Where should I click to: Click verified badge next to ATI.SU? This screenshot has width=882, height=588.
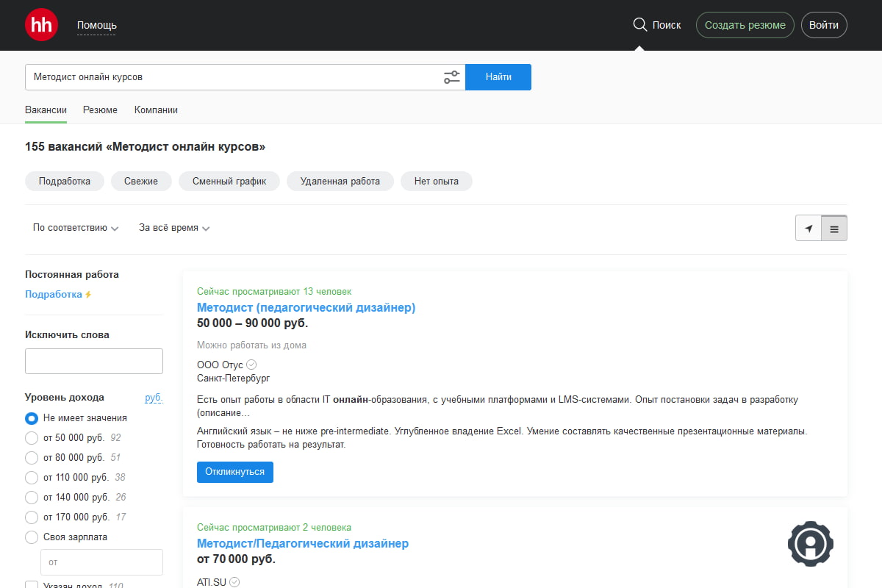coord(234,582)
